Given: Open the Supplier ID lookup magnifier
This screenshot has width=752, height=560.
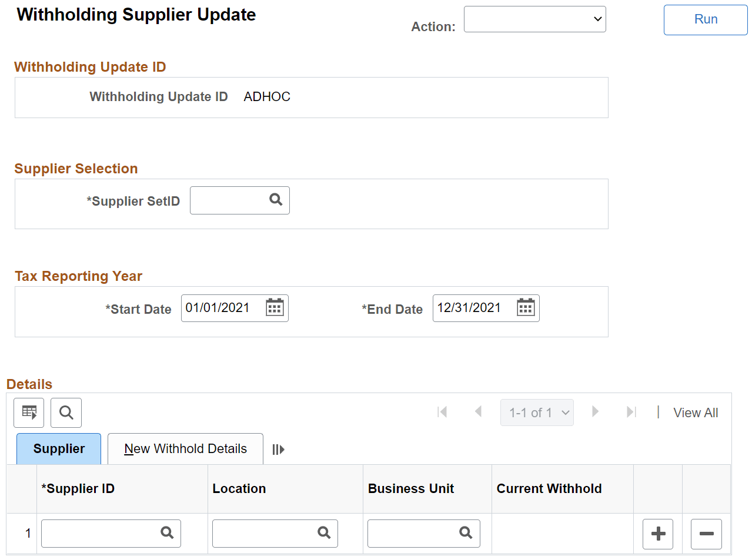Looking at the screenshot, I should pos(166,533).
